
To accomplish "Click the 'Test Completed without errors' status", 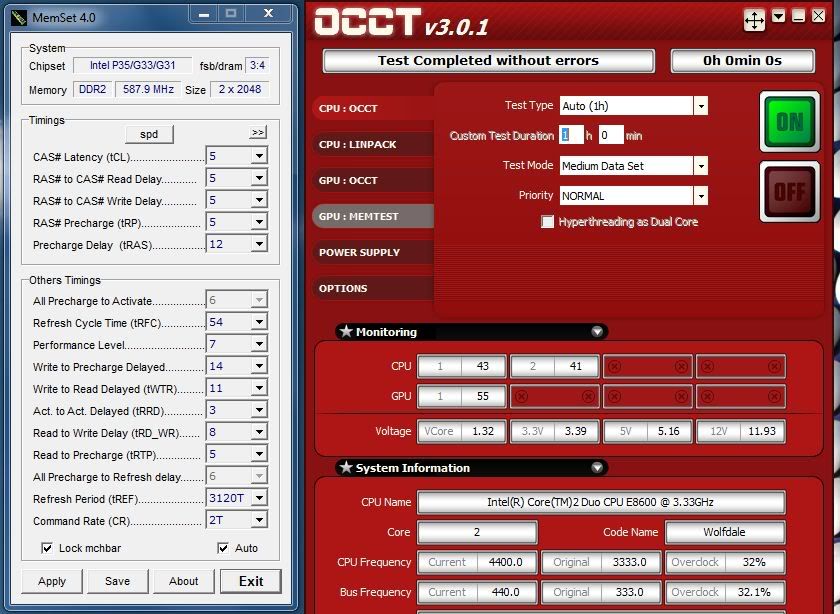I will click(x=488, y=61).
